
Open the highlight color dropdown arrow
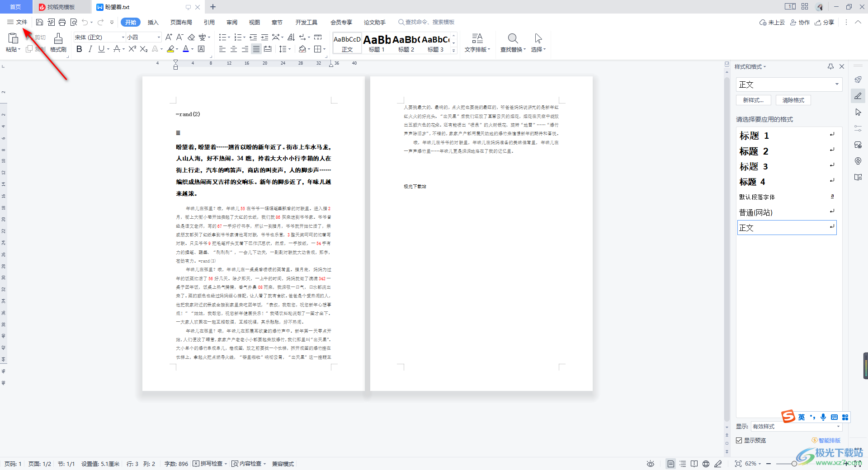coord(177,49)
